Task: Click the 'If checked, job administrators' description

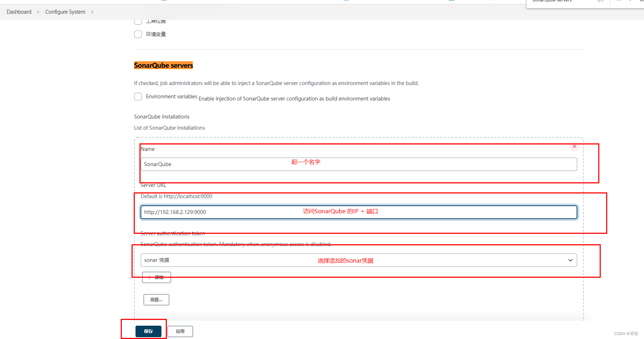Action: [276, 83]
